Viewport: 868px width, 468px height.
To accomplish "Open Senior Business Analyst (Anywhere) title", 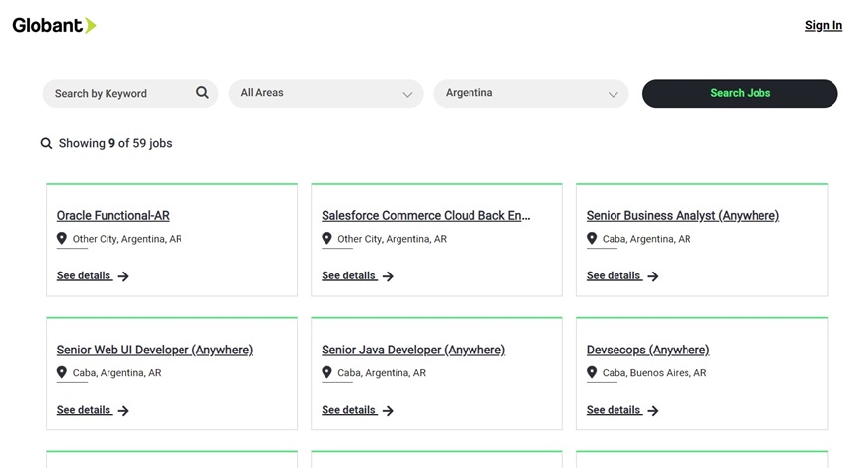I will click(683, 215).
